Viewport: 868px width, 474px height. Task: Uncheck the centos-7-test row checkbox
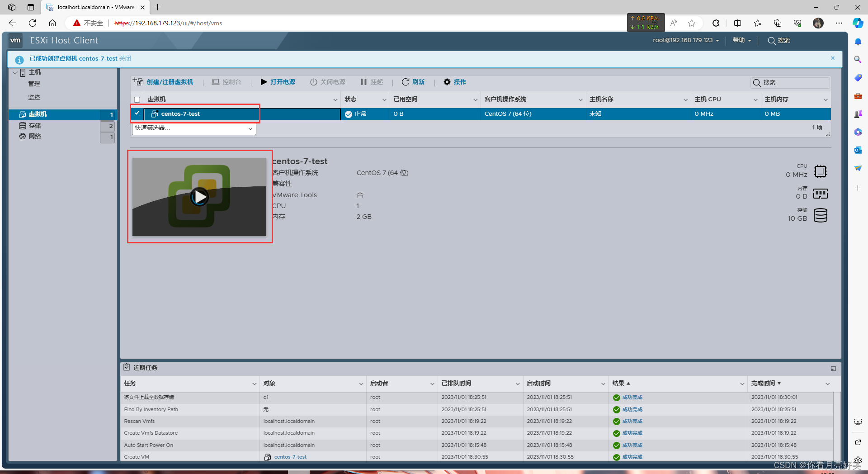[137, 114]
